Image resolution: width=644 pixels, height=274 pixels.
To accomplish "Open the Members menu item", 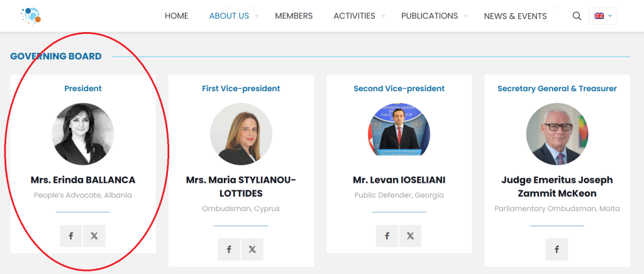I will click(294, 16).
